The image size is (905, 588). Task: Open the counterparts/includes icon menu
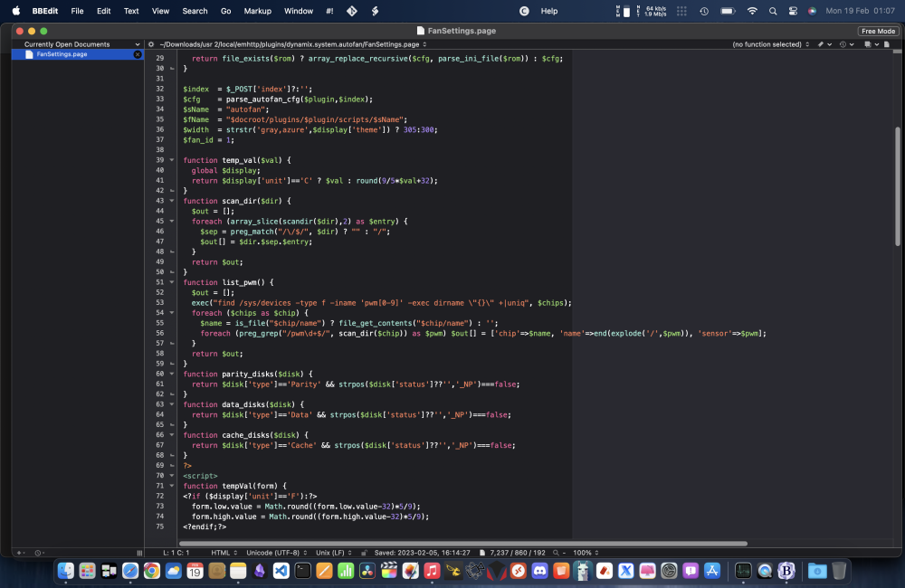[x=871, y=44]
